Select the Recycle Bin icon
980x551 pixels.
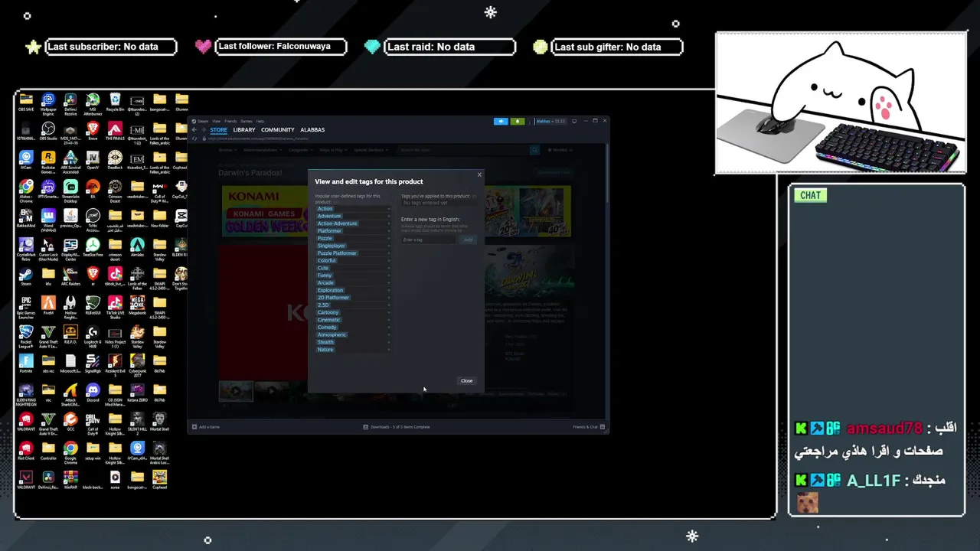(115, 103)
